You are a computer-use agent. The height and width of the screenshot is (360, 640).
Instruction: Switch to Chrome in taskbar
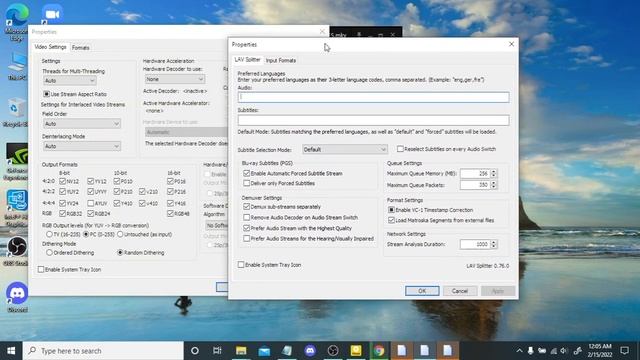pyautogui.click(x=379, y=351)
